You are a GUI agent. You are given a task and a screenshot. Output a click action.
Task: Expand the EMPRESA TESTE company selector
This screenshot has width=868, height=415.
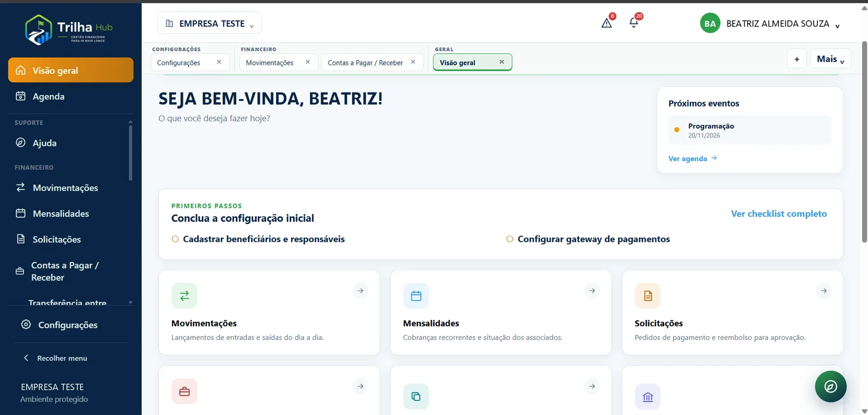tap(209, 23)
